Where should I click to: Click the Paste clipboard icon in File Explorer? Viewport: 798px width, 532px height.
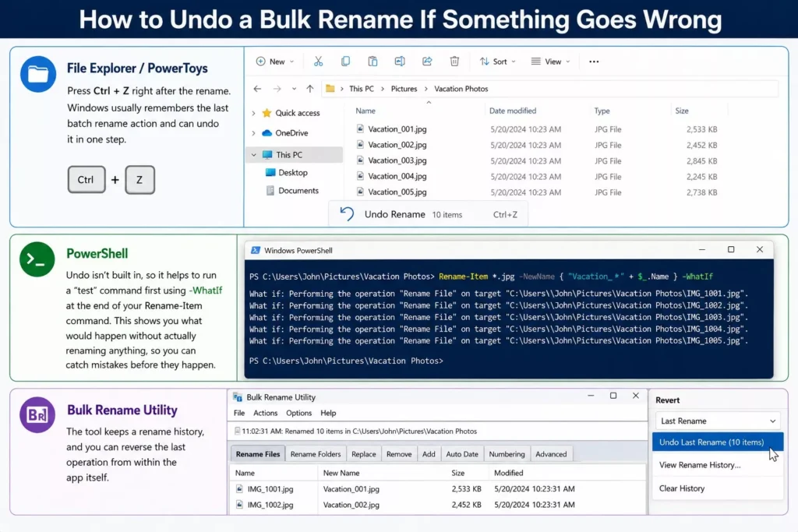pyautogui.click(x=373, y=62)
